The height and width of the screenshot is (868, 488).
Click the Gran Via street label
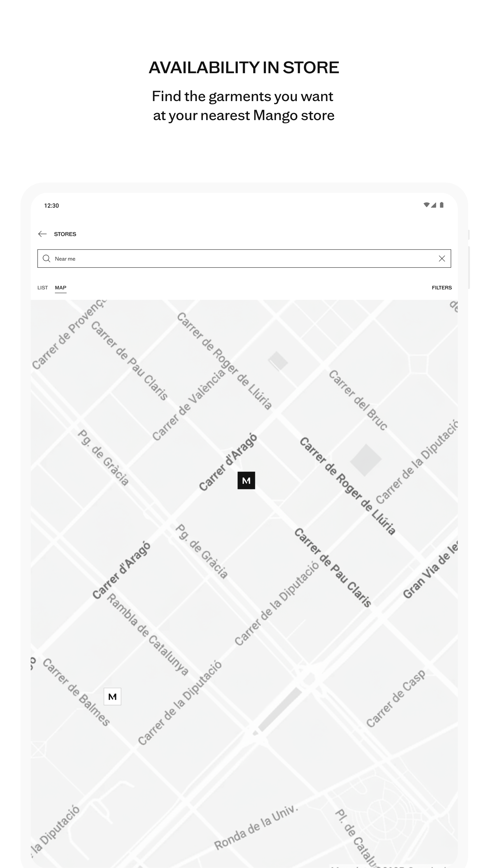(x=430, y=570)
